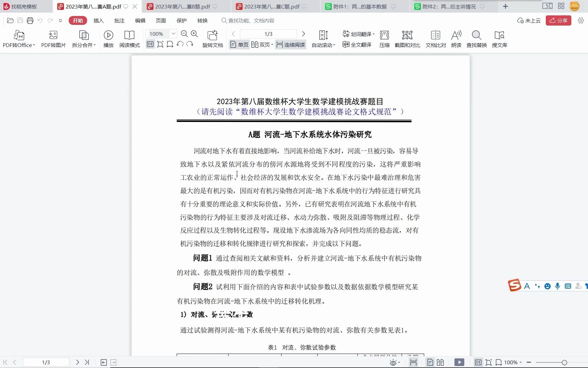This screenshot has height=368, width=588.
Task: Switch to the 批注 ribbon tab
Action: coord(119,20)
